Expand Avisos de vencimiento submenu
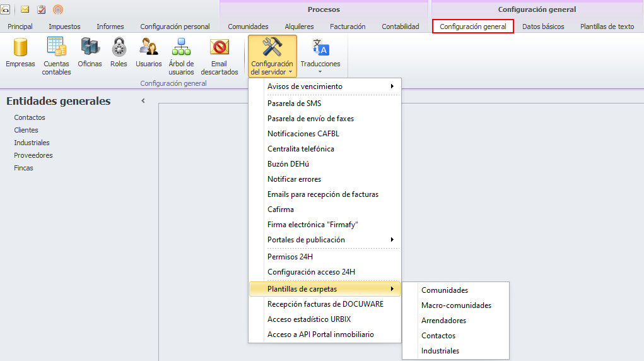 (x=325, y=86)
